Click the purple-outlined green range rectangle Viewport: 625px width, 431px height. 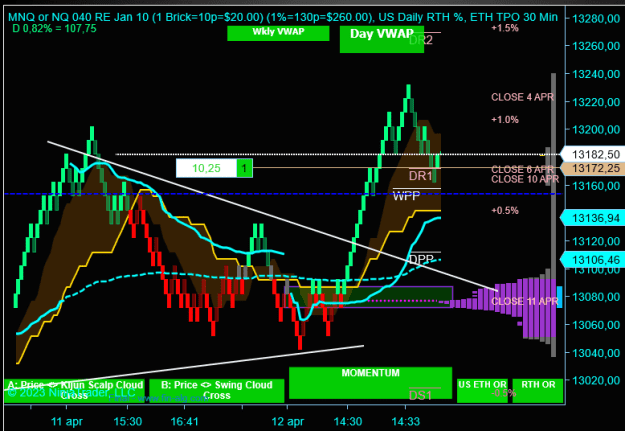(369, 297)
